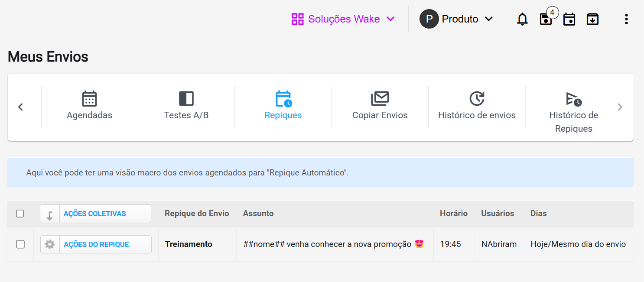The image size is (644, 282).
Task: Click the Soluções Wake label
Action: click(x=344, y=19)
